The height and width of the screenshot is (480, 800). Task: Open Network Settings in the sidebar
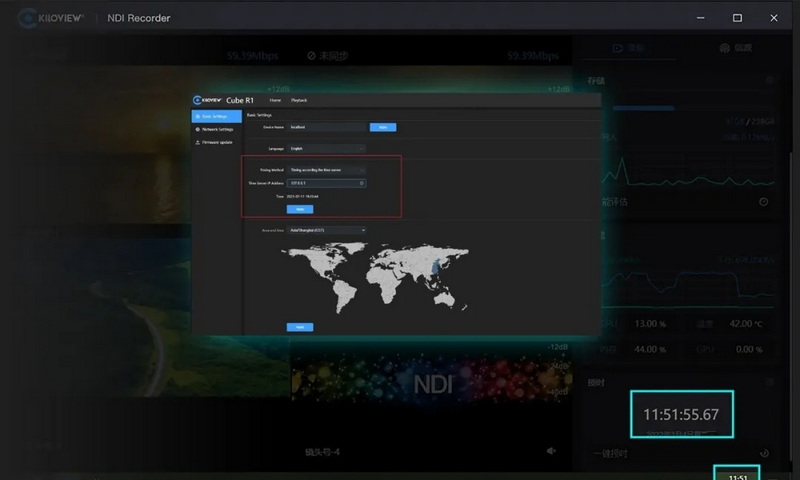[216, 130]
